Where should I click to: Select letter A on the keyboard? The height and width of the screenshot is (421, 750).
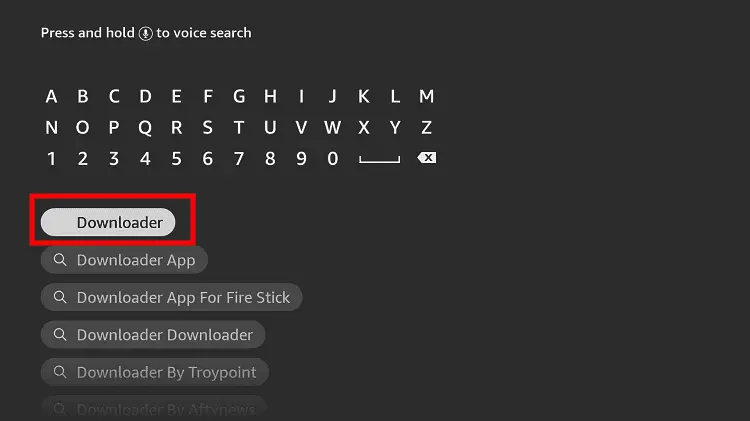pyautogui.click(x=52, y=97)
